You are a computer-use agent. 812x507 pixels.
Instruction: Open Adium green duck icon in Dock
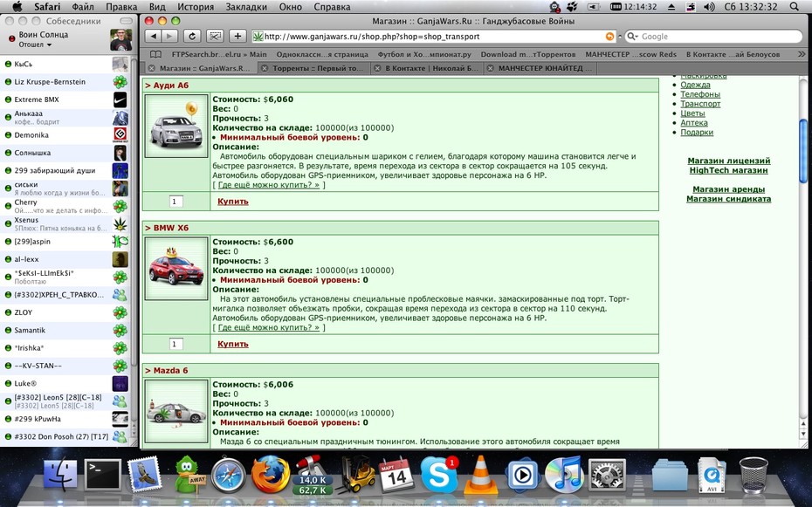click(x=189, y=474)
